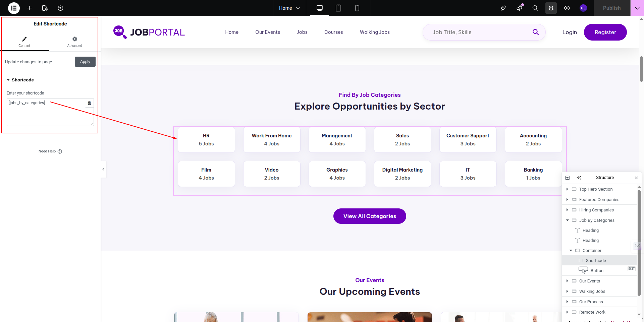Expand the Top Hero Section item

[567, 189]
